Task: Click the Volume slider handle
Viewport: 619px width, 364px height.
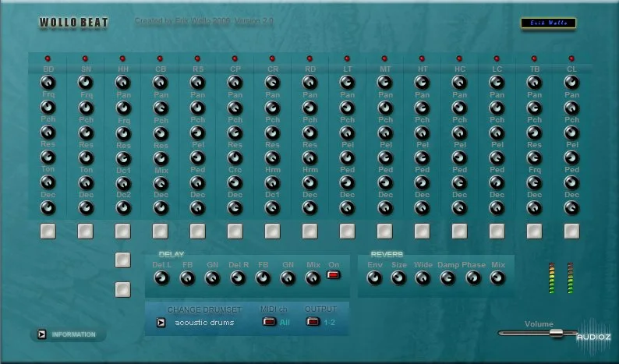Action: pyautogui.click(x=556, y=333)
